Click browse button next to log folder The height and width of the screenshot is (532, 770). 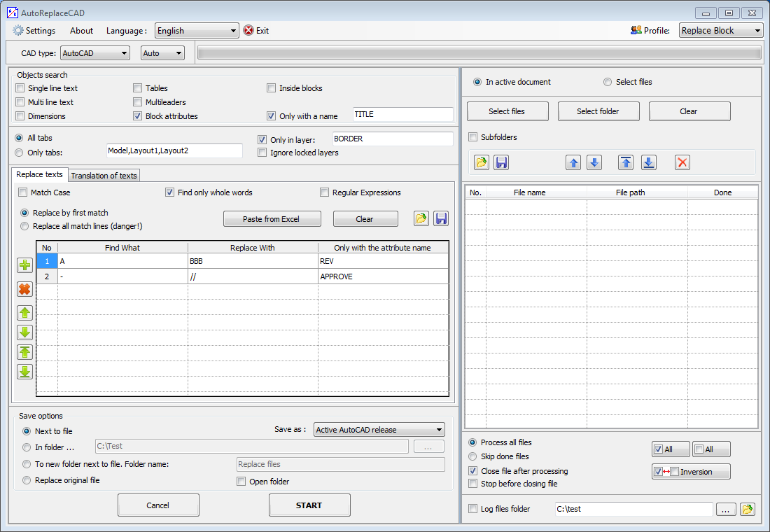(726, 510)
